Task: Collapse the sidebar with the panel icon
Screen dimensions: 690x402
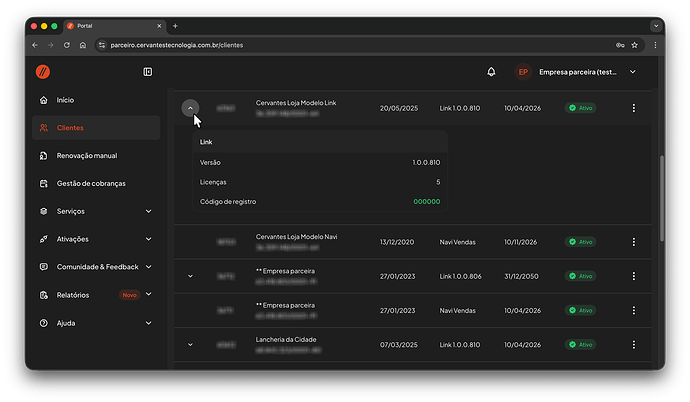Action: [148, 72]
